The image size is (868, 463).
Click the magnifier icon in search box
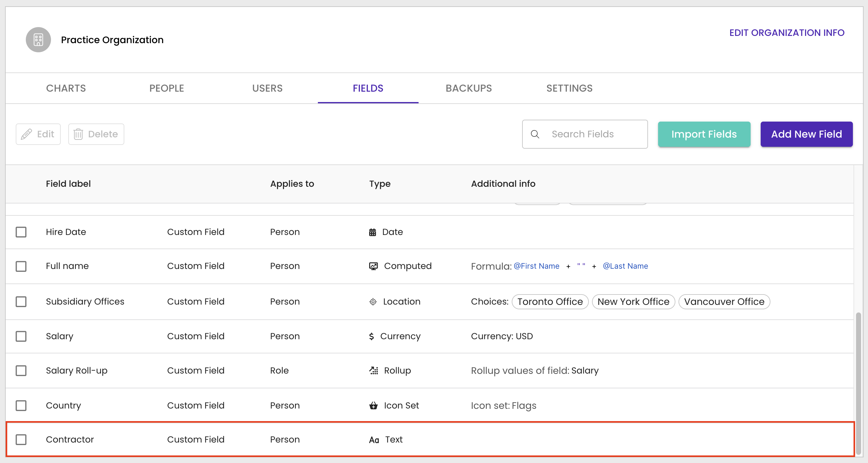[x=535, y=134]
